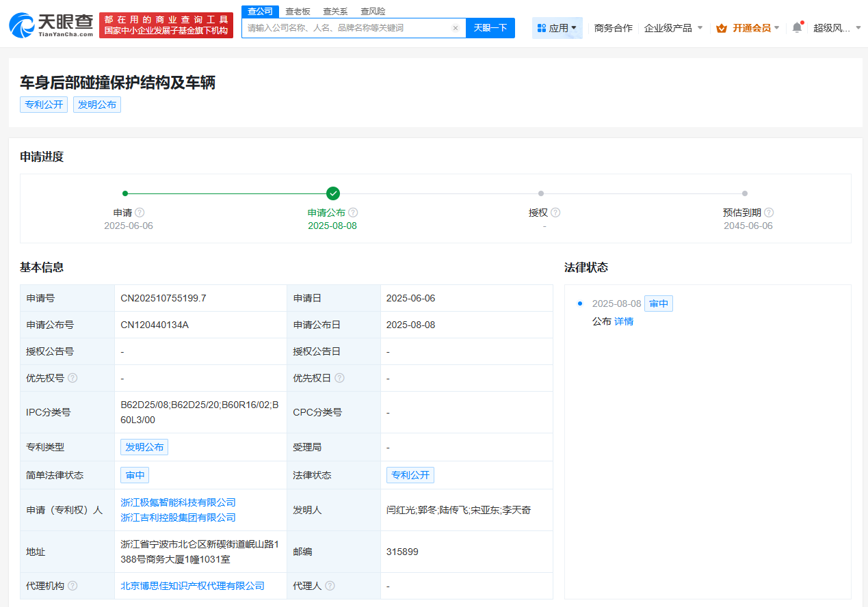Switch to the 查老板 tab

point(298,11)
